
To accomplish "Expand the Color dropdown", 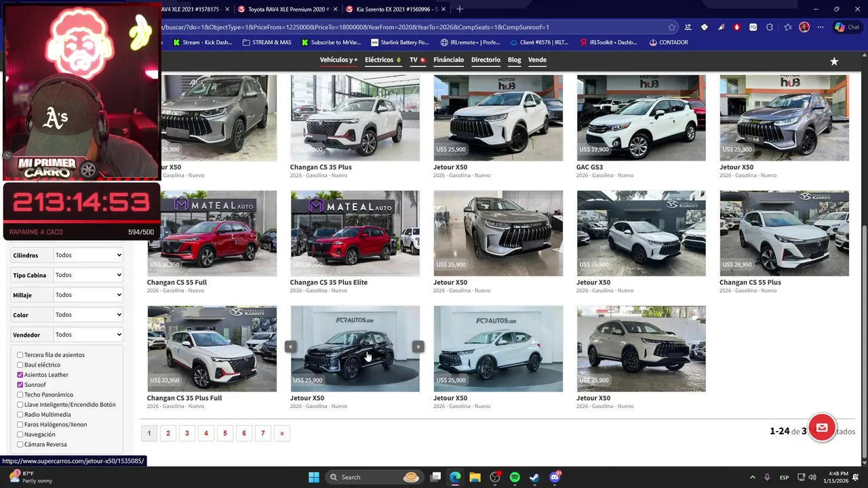I will [88, 314].
